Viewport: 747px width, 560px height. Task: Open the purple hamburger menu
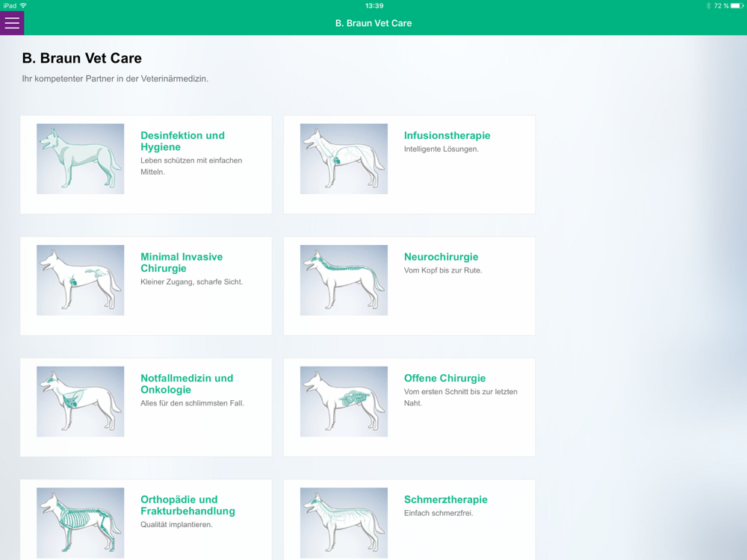pyautogui.click(x=12, y=23)
